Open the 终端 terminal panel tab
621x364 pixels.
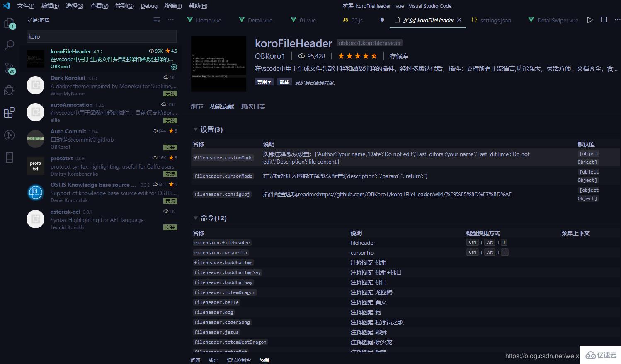pyautogui.click(x=264, y=360)
